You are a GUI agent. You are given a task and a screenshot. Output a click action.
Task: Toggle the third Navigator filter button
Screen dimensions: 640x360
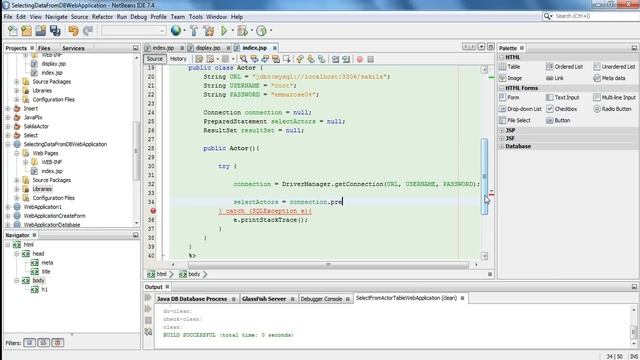click(58, 343)
